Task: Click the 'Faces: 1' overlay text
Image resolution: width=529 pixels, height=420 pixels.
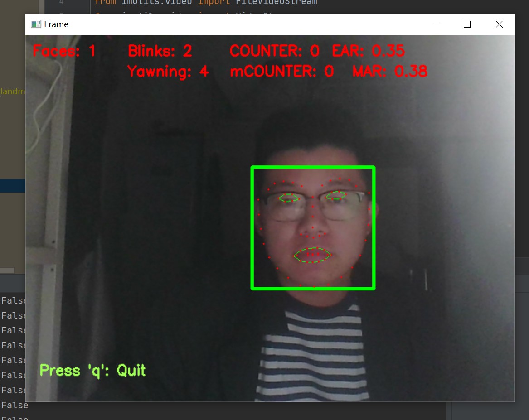Action: [64, 51]
